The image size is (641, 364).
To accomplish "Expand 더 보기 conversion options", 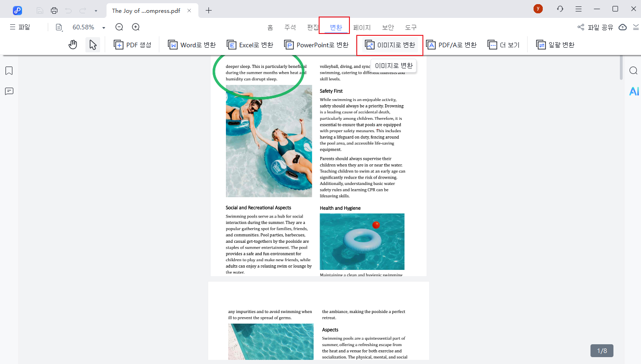I will 504,45.
